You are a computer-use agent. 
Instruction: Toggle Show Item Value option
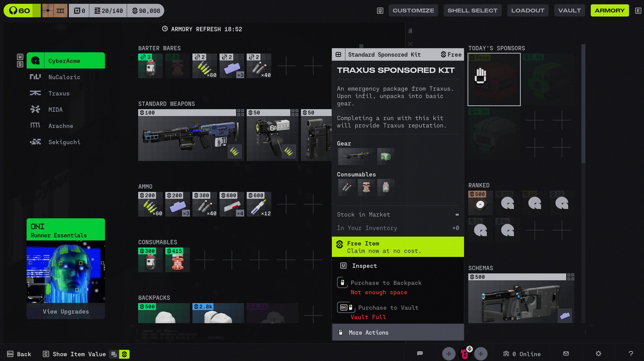tap(79, 354)
